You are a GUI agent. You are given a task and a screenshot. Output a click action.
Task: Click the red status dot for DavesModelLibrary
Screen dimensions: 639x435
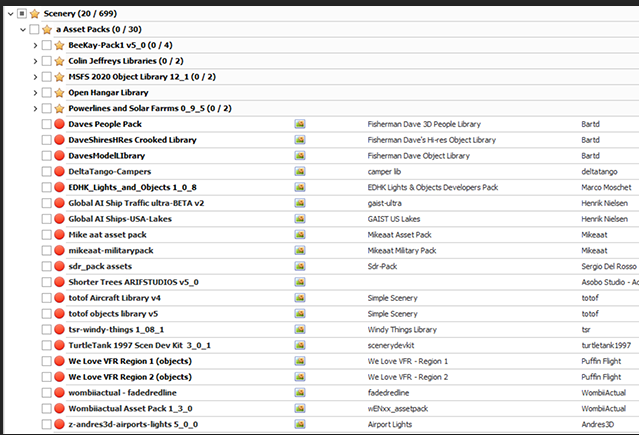[59, 156]
